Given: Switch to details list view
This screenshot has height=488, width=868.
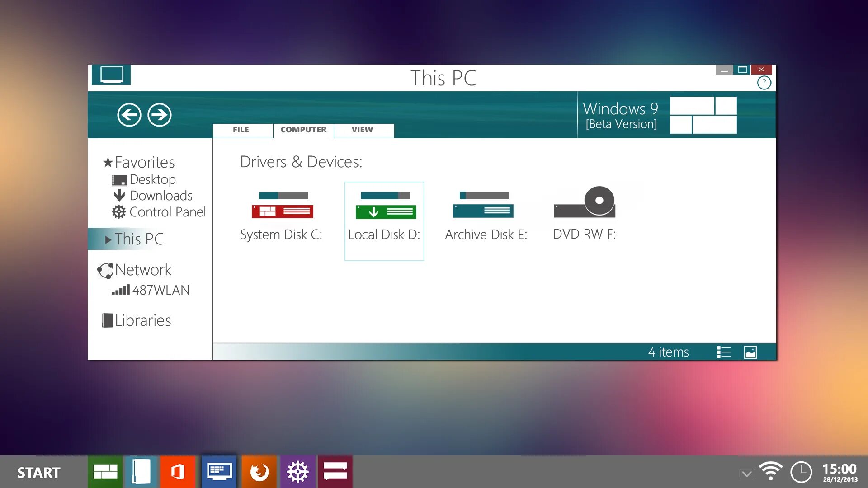Looking at the screenshot, I should coord(724,352).
